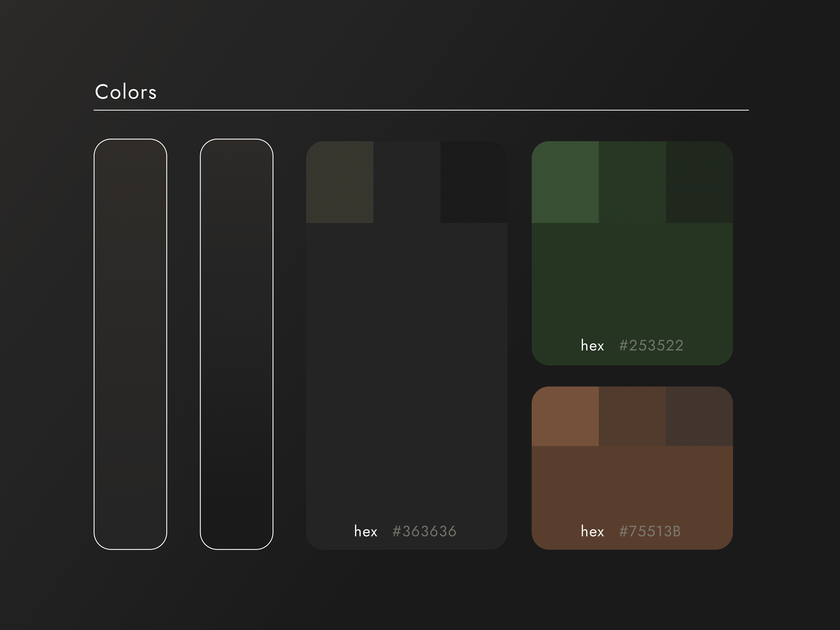
Task: Click the #253522 hex code
Action: pyautogui.click(x=651, y=346)
